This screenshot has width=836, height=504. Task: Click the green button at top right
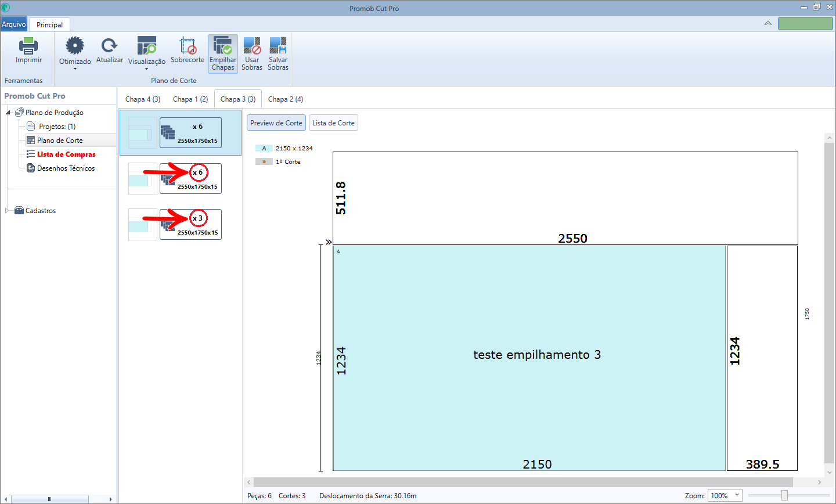click(805, 23)
